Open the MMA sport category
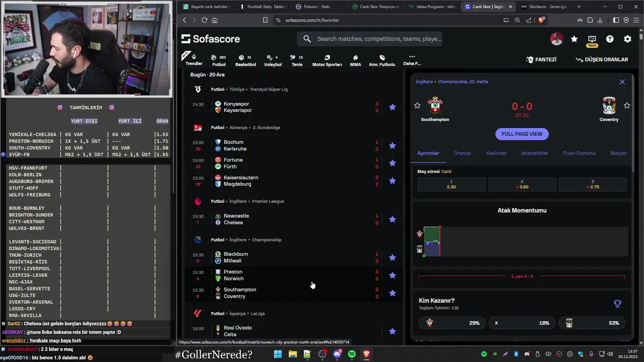 [355, 60]
